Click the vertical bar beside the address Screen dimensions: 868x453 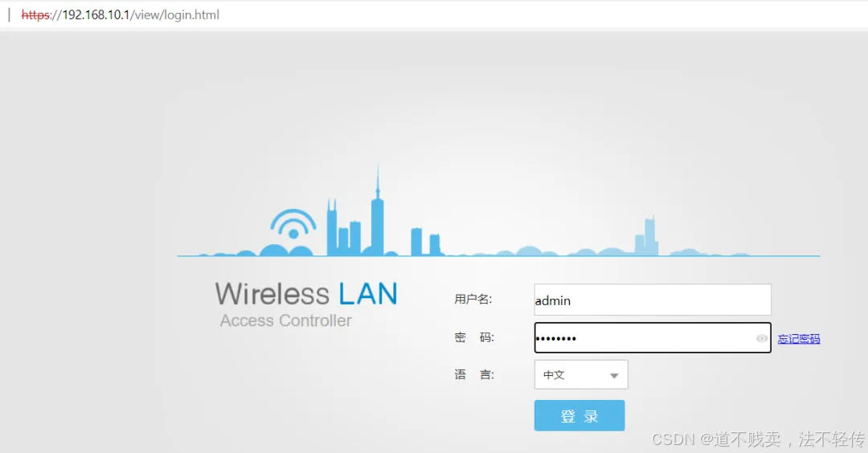click(9, 15)
